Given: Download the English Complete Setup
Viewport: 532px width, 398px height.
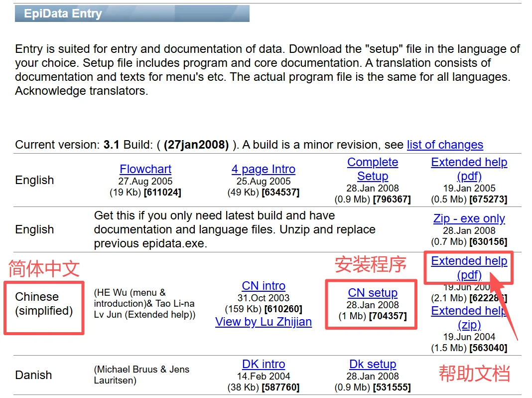Looking at the screenshot, I should 373,169.
